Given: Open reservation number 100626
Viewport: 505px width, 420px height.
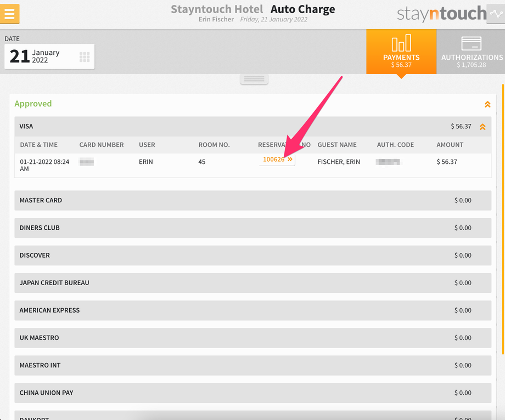Looking at the screenshot, I should pyautogui.click(x=277, y=160).
